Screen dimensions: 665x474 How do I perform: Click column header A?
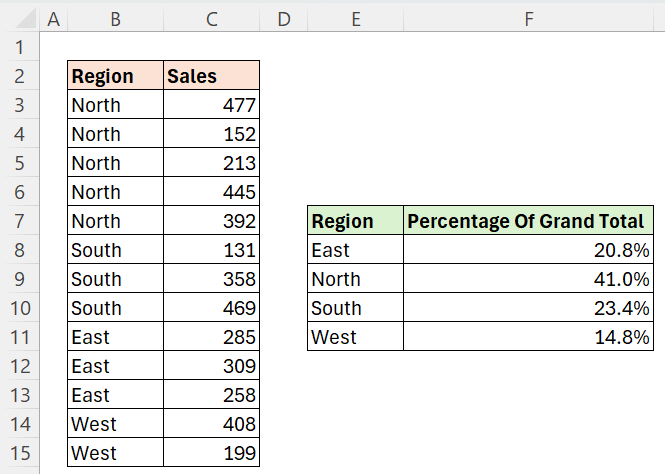[x=53, y=17]
